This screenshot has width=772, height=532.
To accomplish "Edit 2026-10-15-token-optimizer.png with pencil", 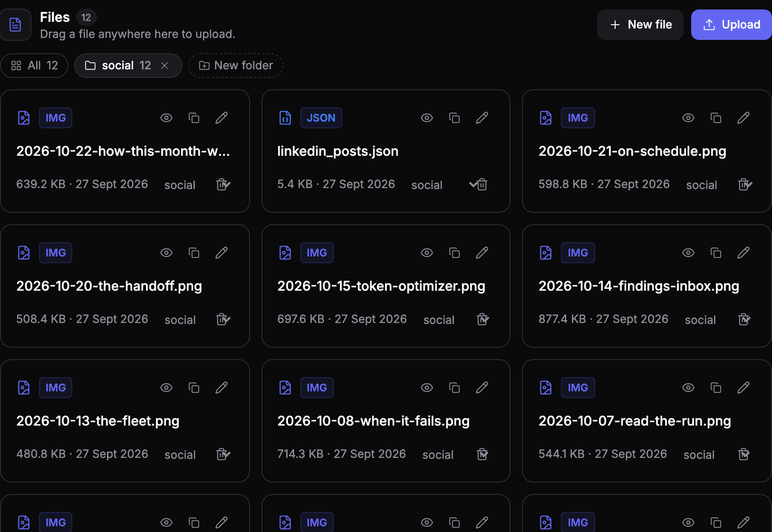I will coord(482,253).
